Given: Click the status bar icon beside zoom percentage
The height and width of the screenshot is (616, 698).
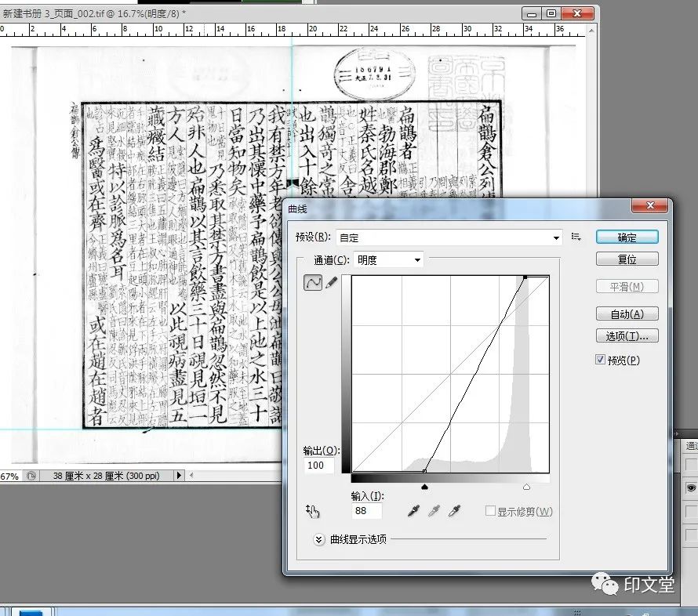Looking at the screenshot, I should tap(31, 476).
